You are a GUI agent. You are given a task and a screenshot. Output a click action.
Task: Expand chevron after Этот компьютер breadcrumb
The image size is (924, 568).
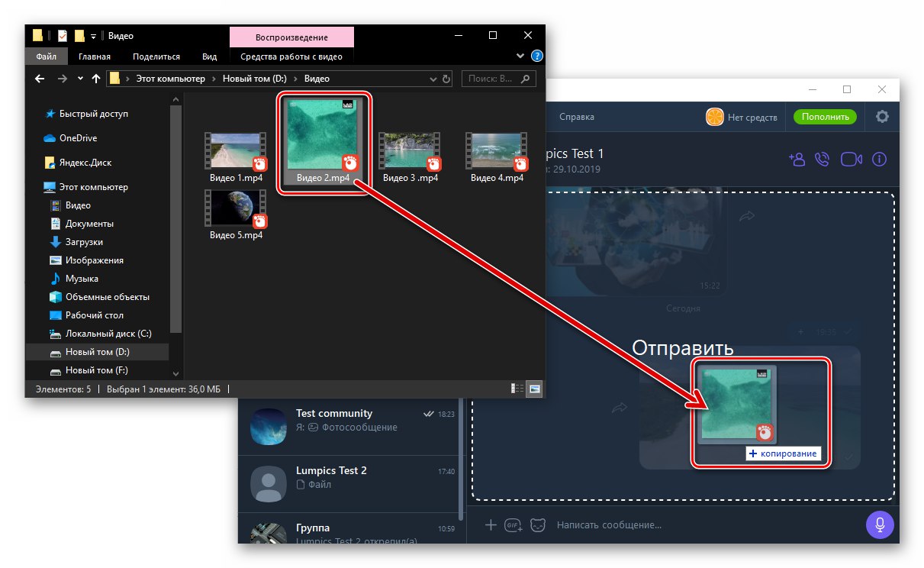[215, 79]
